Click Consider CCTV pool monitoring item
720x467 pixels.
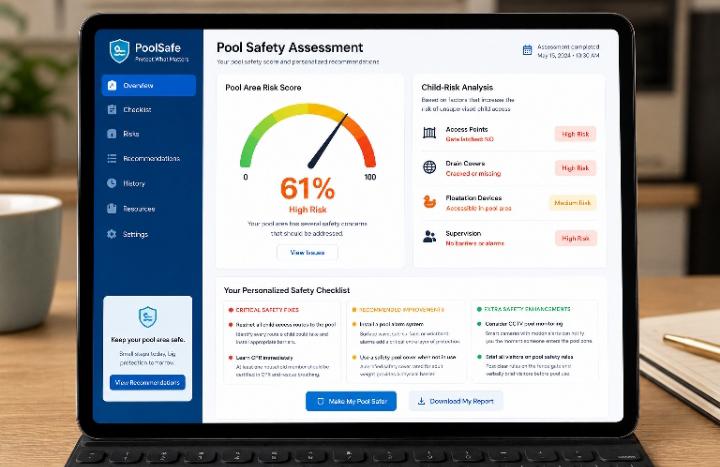(x=524, y=324)
